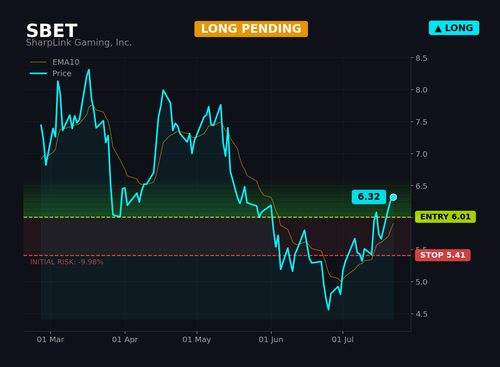Click the 7.5 y-axis value

click(x=421, y=122)
